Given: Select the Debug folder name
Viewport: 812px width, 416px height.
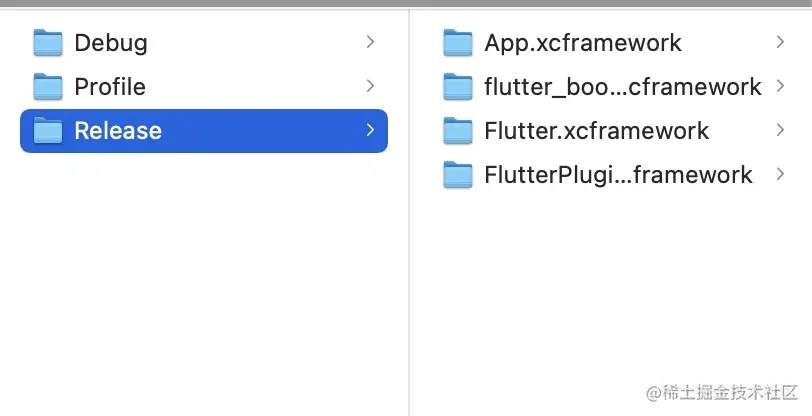Looking at the screenshot, I should click(x=111, y=43).
